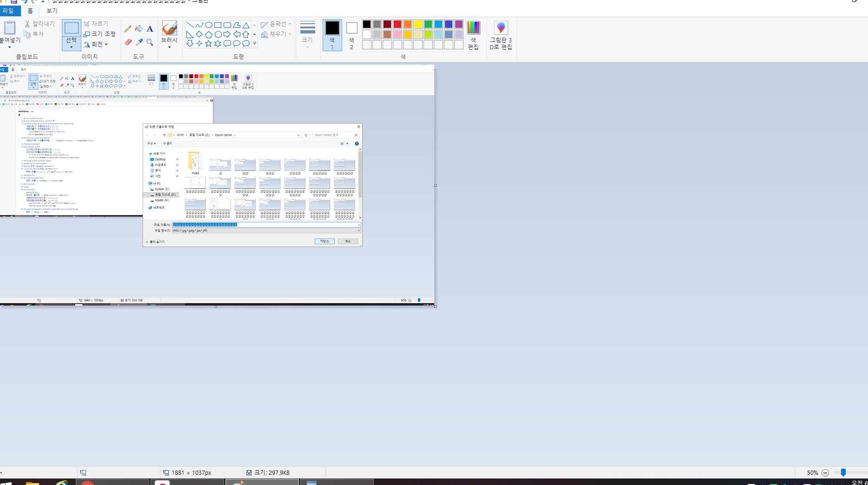
Task: Select the Fill with color bucket tool
Action: pyautogui.click(x=139, y=29)
